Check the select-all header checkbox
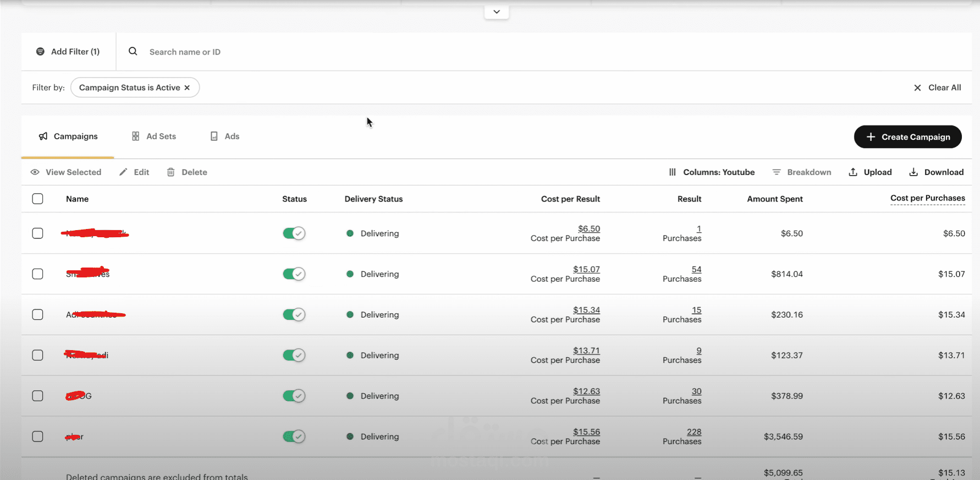 click(x=37, y=199)
